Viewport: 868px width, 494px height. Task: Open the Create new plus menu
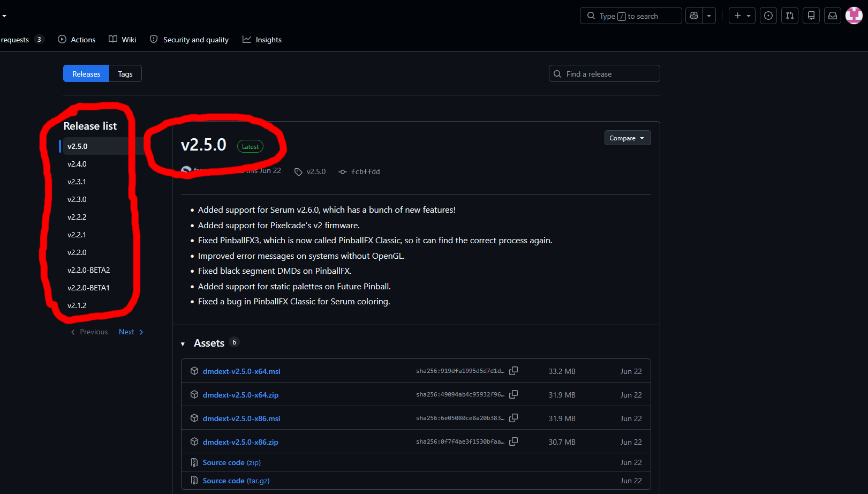point(742,16)
